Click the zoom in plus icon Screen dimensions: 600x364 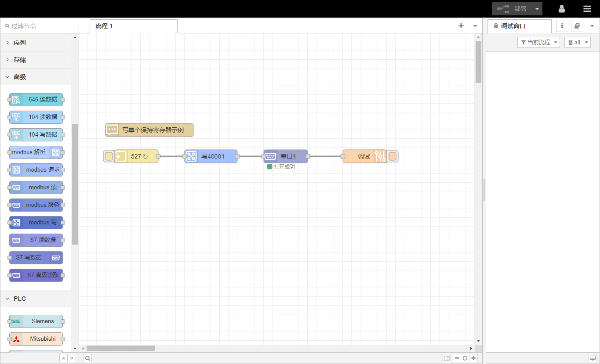(473, 358)
